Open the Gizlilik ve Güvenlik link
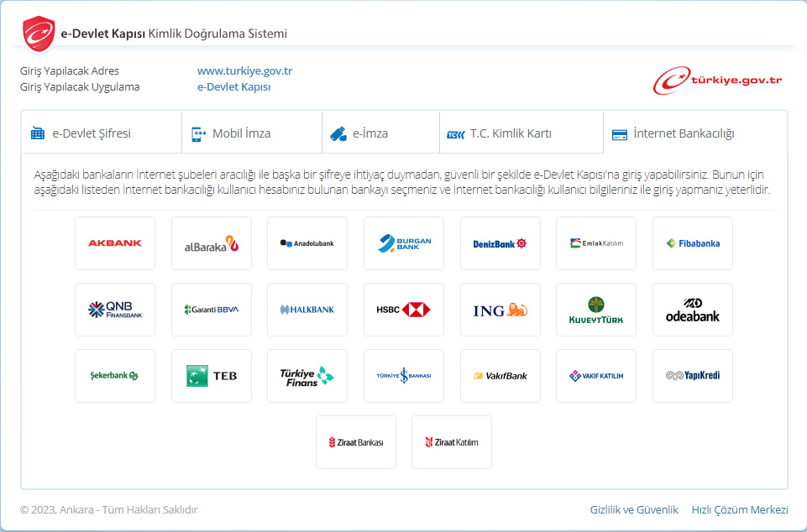This screenshot has width=807, height=532. coord(634,509)
